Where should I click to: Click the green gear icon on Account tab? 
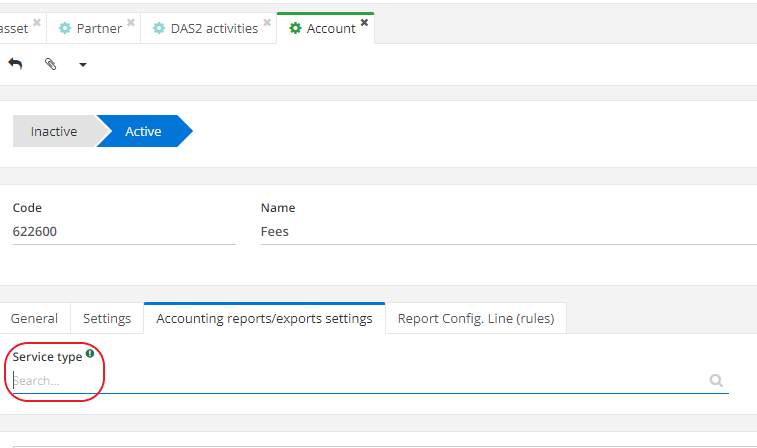pyautogui.click(x=295, y=28)
